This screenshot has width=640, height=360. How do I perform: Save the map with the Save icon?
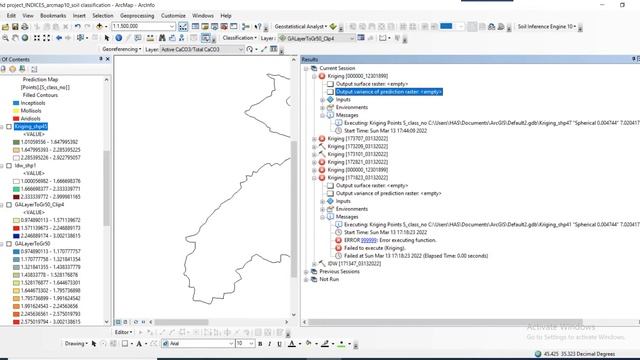15,27
